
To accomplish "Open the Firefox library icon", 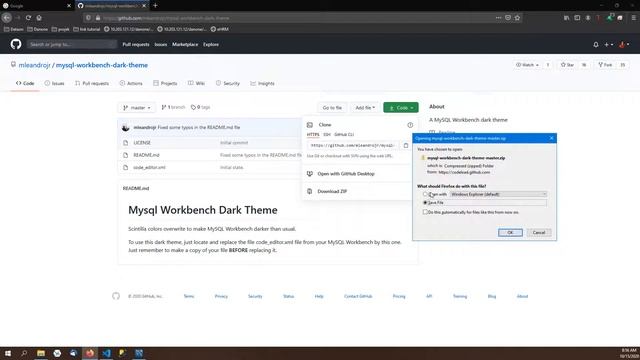I will pyautogui.click(x=567, y=18).
